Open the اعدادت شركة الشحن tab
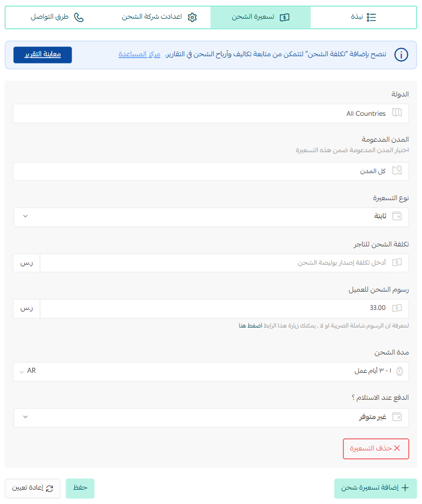This screenshot has width=422, height=504. point(159,17)
